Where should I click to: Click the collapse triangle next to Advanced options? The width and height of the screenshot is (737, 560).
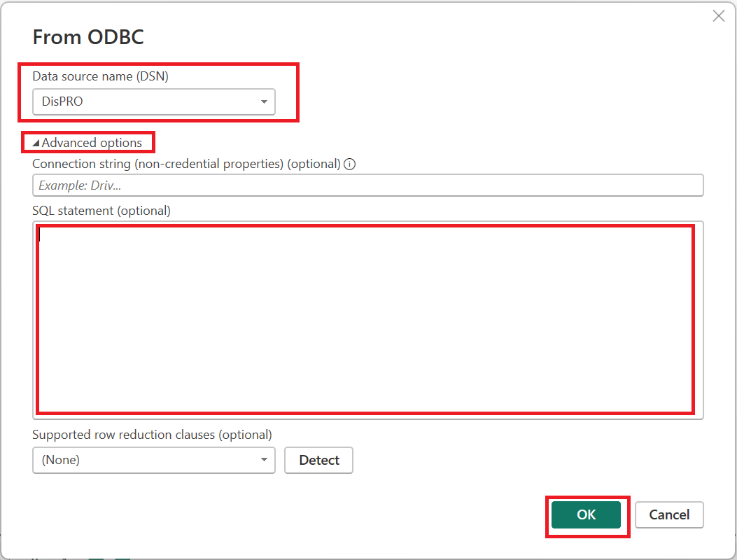pyautogui.click(x=36, y=142)
